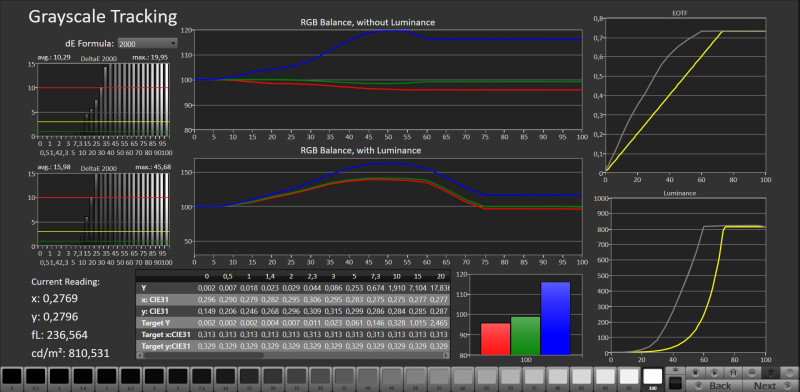Select the 55 percent grayscale patch
The image size is (800, 392).
(x=439, y=379)
